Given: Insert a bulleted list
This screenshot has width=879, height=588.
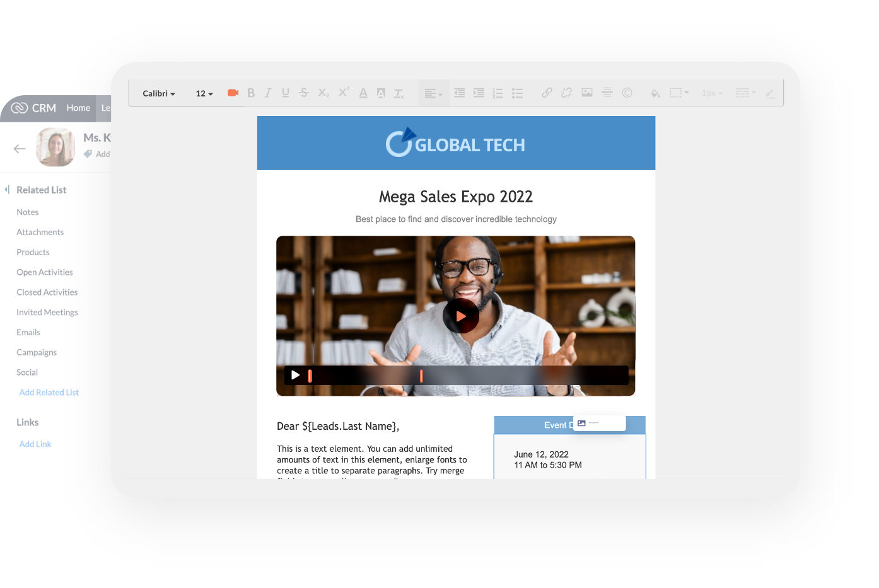Looking at the screenshot, I should 517,93.
